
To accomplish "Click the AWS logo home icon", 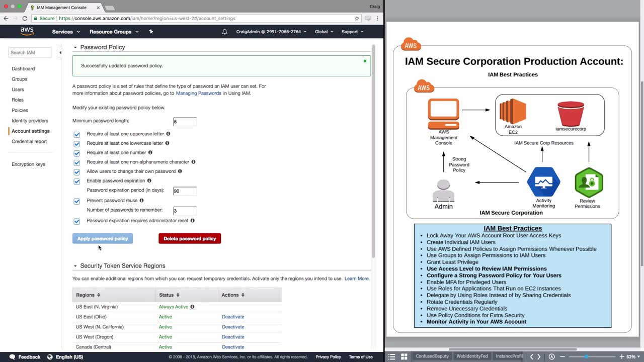I will click(x=27, y=31).
